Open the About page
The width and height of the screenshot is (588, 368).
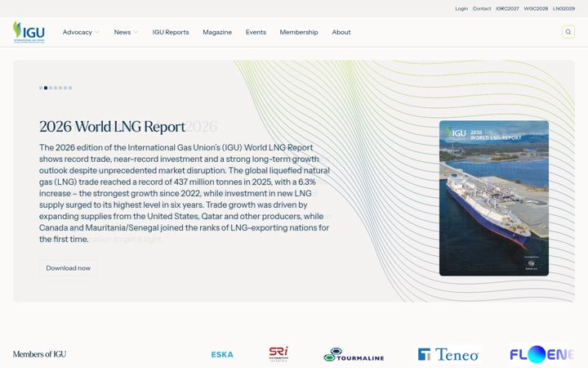341,32
